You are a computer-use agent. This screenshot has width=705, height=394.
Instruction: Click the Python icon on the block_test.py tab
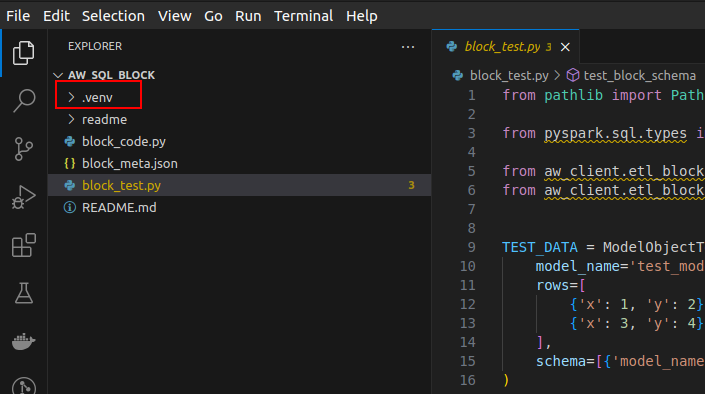click(x=452, y=46)
